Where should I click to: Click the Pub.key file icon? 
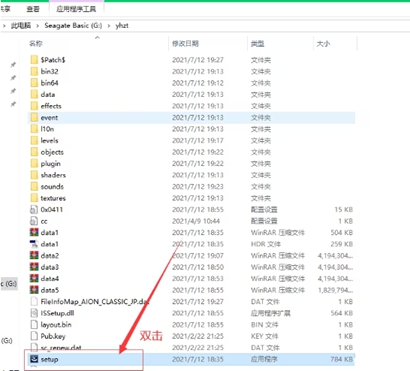[34, 336]
